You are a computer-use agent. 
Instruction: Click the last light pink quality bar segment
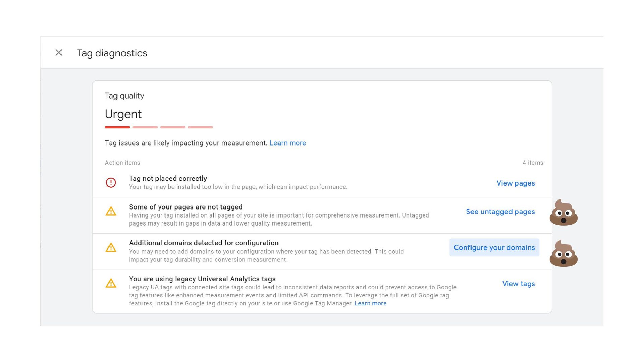click(200, 127)
